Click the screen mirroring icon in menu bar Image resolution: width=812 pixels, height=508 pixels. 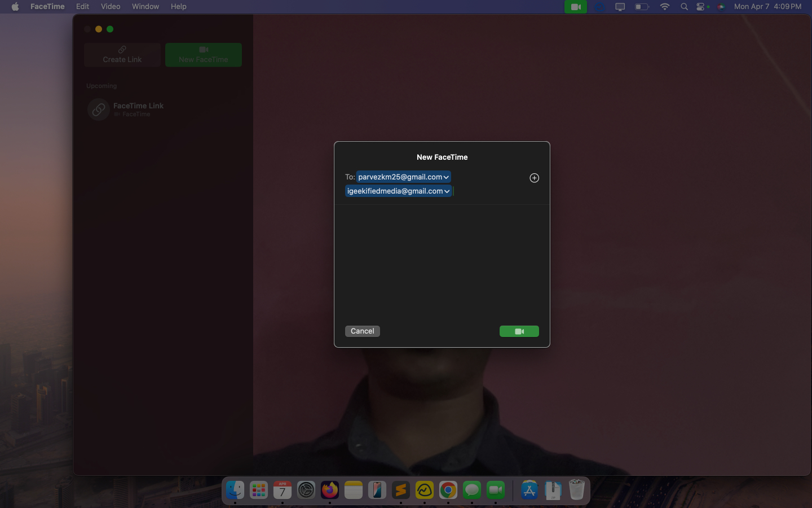[x=620, y=6]
